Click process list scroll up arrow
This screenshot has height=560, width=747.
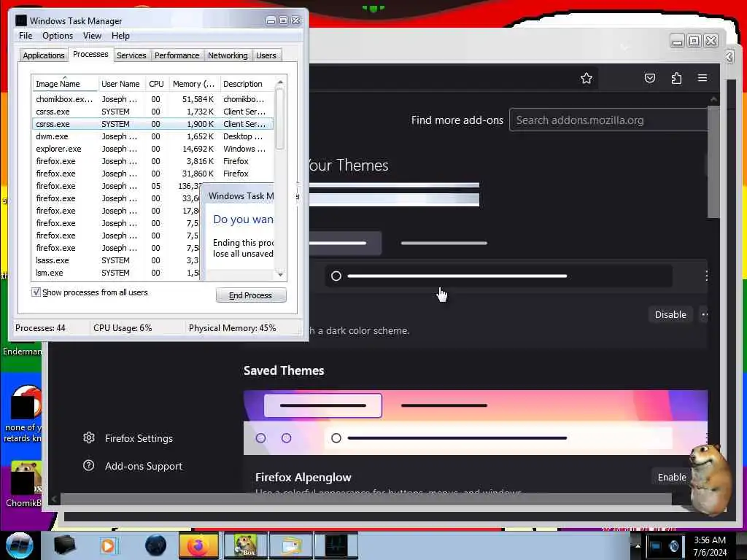(280, 82)
